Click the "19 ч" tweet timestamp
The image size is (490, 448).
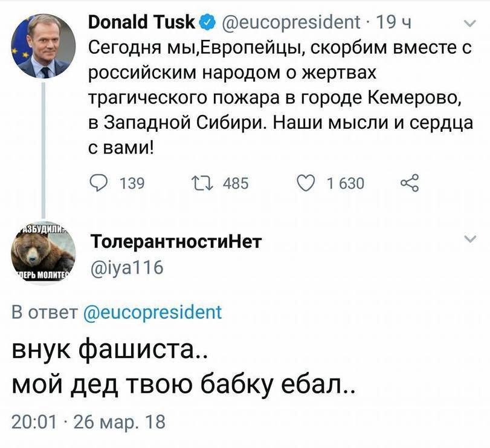[x=393, y=23]
